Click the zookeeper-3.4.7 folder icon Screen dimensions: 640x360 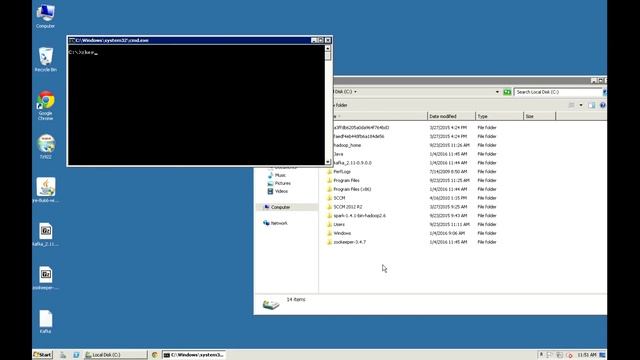click(329, 242)
